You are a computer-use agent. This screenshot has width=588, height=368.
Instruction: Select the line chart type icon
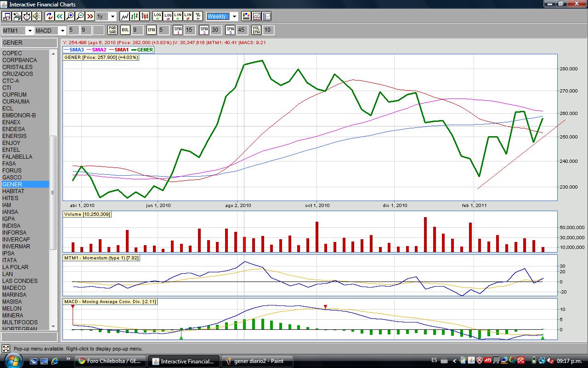pos(124,16)
